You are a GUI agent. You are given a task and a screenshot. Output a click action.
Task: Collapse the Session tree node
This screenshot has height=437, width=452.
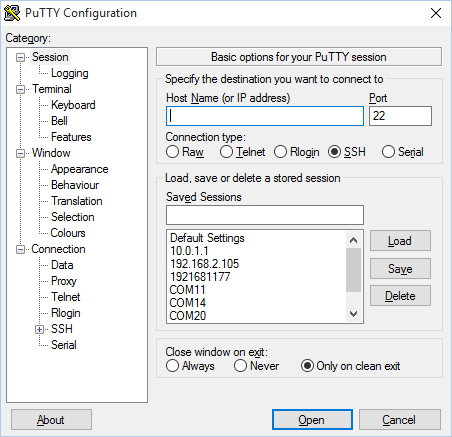20,57
